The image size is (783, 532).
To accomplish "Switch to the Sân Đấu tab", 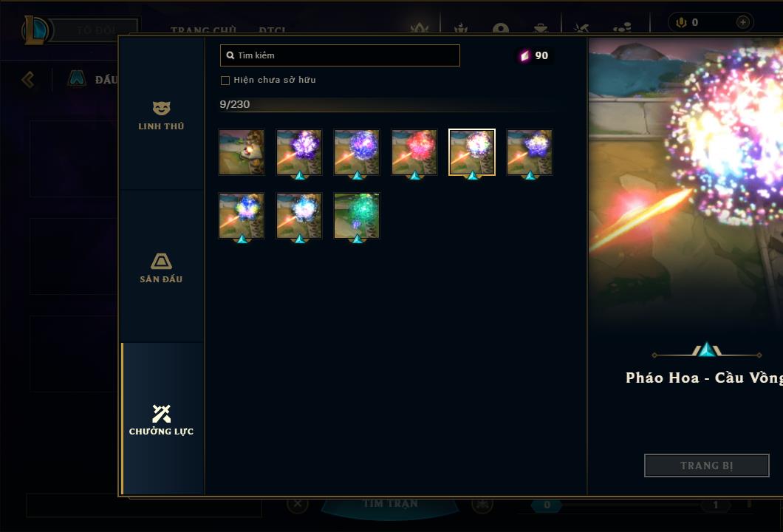I will (x=161, y=268).
